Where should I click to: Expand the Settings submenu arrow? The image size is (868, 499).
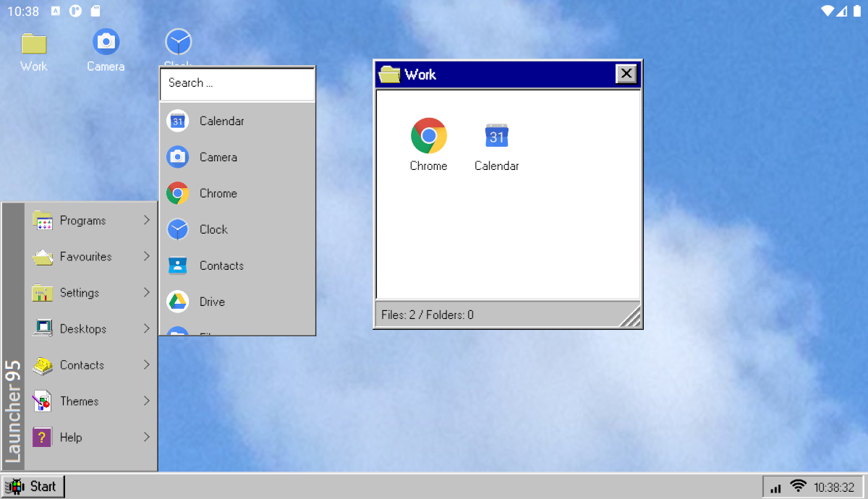tap(147, 293)
